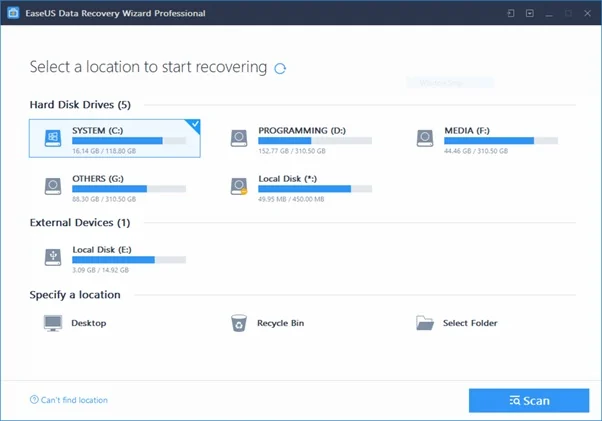Image resolution: width=602 pixels, height=421 pixels.
Task: Uncheck the SYSTEM (C:) selected checkmark
Action: (x=194, y=123)
